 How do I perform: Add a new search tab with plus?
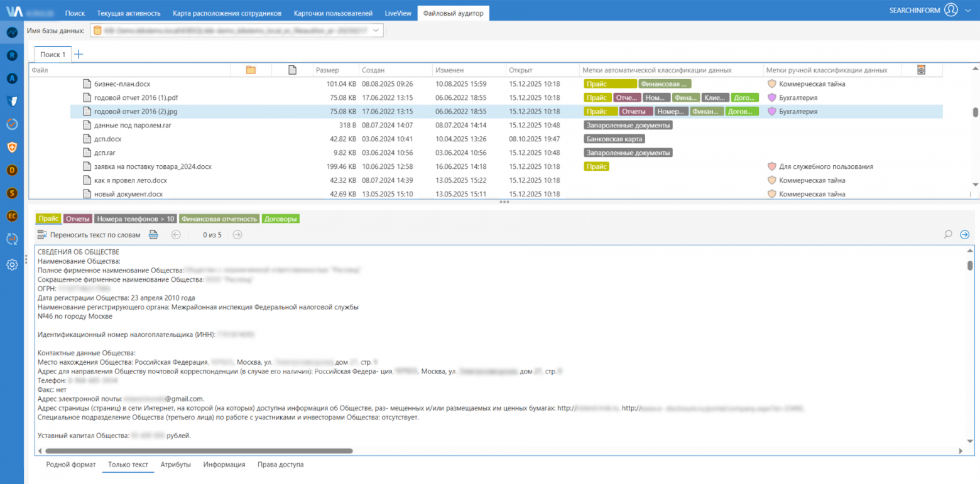[x=79, y=55]
